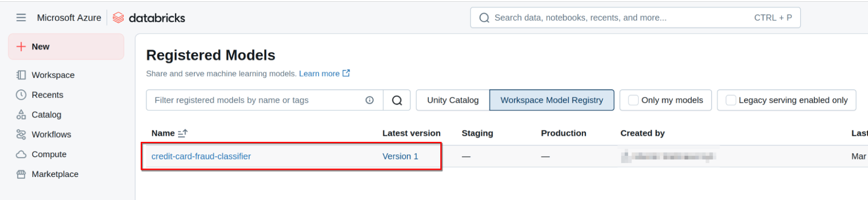The width and height of the screenshot is (868, 200).
Task: Click the plus icon on New button
Action: tap(21, 46)
